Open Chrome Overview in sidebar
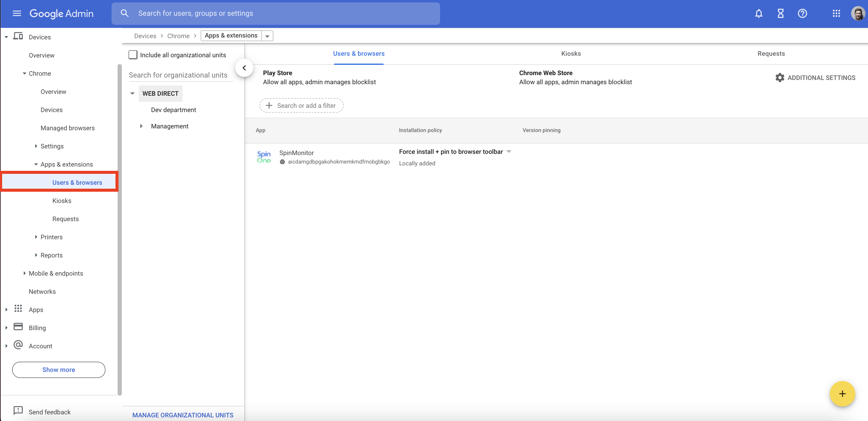The width and height of the screenshot is (868, 421). (53, 91)
